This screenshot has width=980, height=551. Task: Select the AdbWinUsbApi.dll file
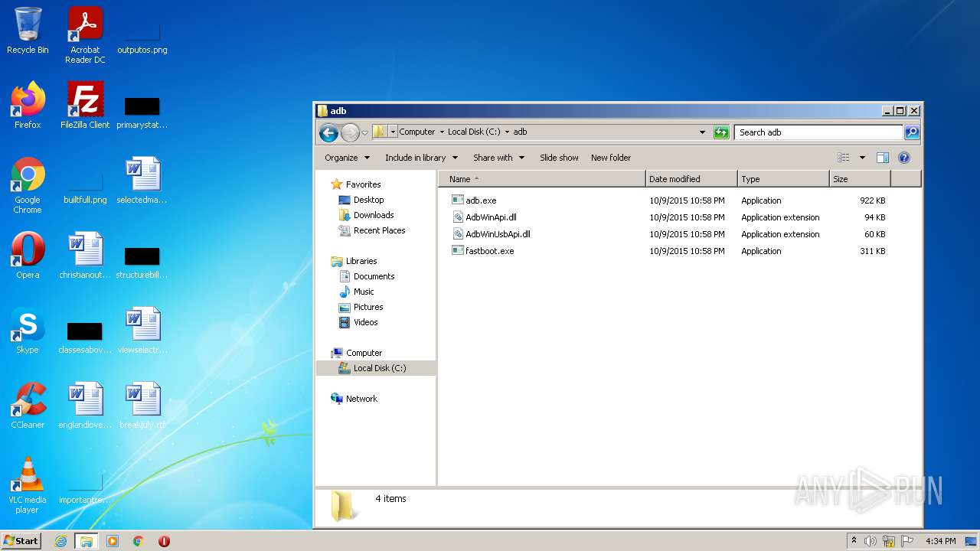pos(491,234)
